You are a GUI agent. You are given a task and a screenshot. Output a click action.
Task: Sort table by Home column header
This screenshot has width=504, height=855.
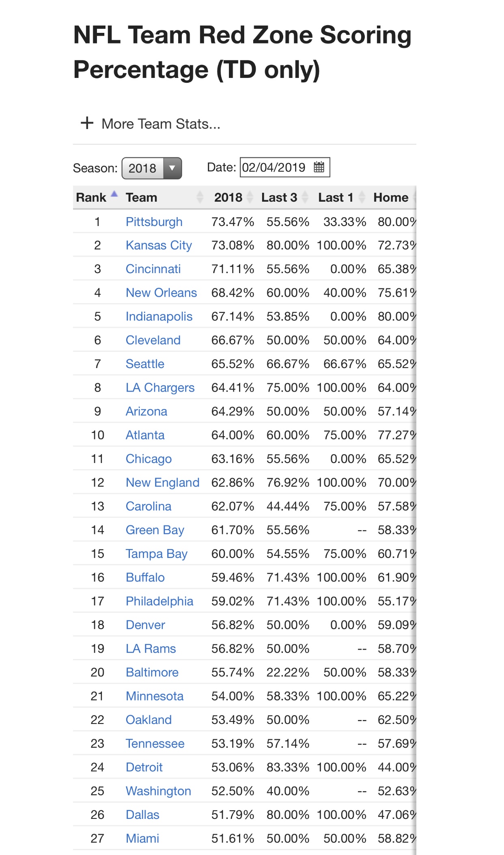[x=391, y=198]
